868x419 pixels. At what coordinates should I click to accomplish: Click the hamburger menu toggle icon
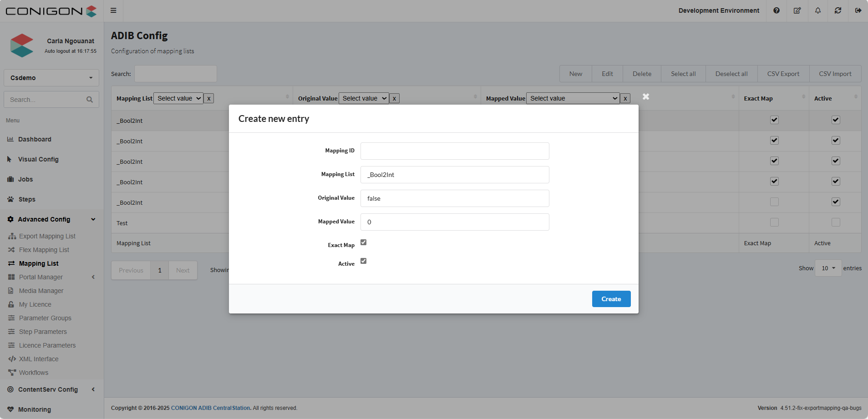tap(113, 10)
